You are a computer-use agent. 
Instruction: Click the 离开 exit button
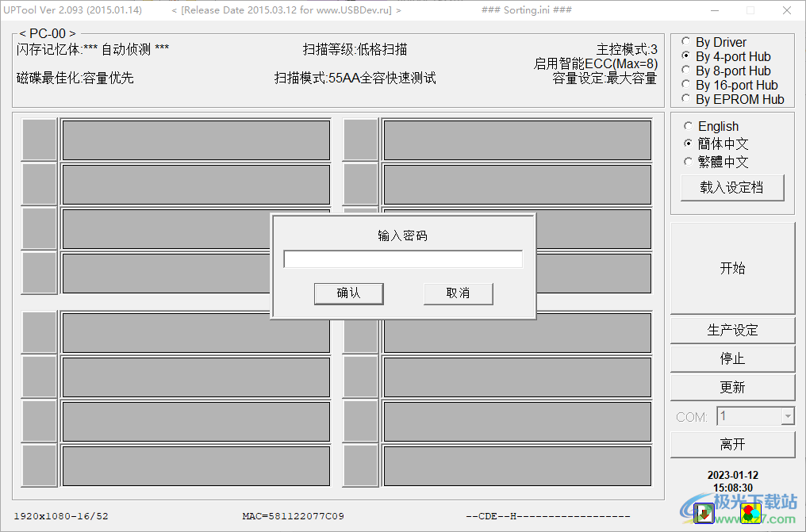732,444
